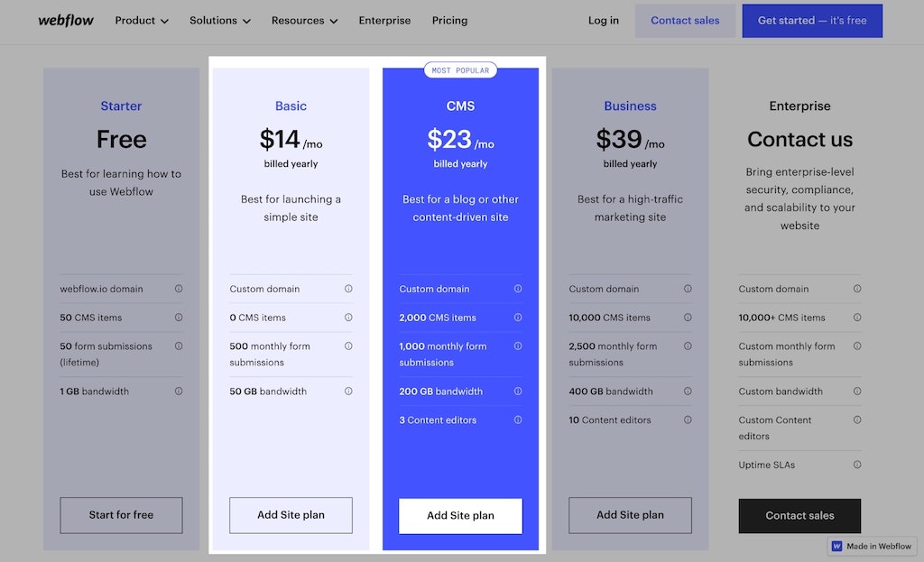Image resolution: width=924 pixels, height=562 pixels.
Task: Click the info icon beside Basic's Custom domain
Action: pyautogui.click(x=348, y=289)
